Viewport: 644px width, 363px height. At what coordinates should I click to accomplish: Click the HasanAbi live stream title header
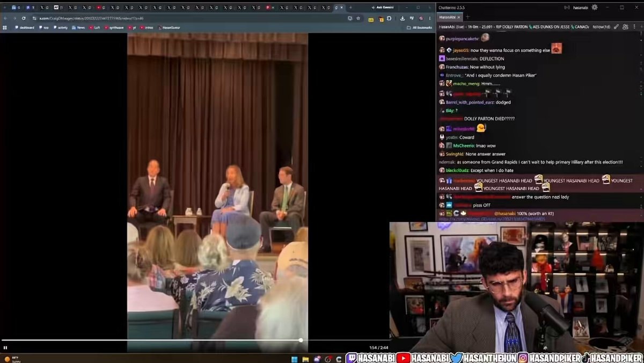(x=514, y=27)
